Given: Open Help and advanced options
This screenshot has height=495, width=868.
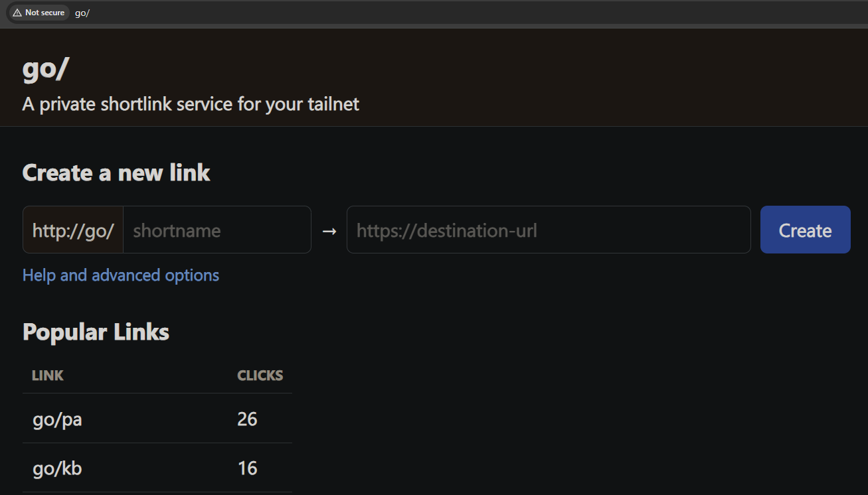Looking at the screenshot, I should [120, 275].
